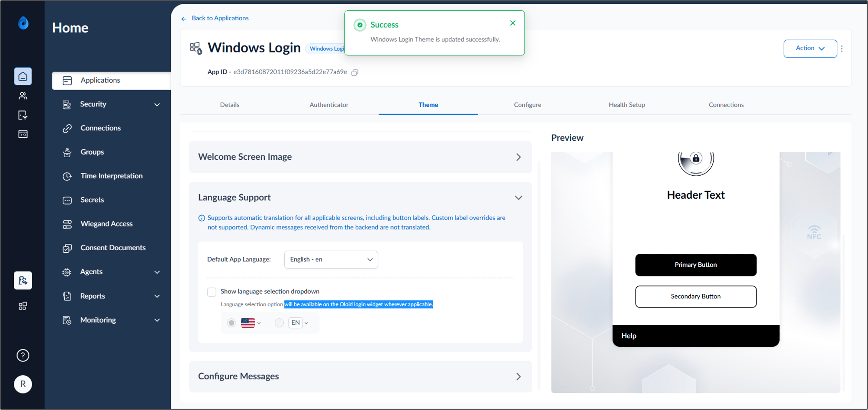Open the help question mark icon
The image size is (868, 410).
tap(23, 355)
